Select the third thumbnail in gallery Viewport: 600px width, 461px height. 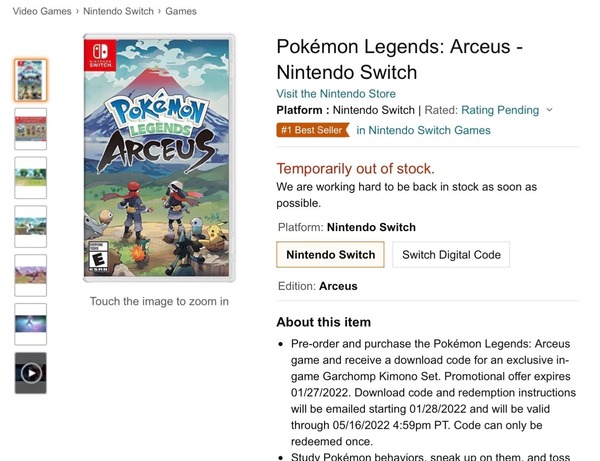30,178
